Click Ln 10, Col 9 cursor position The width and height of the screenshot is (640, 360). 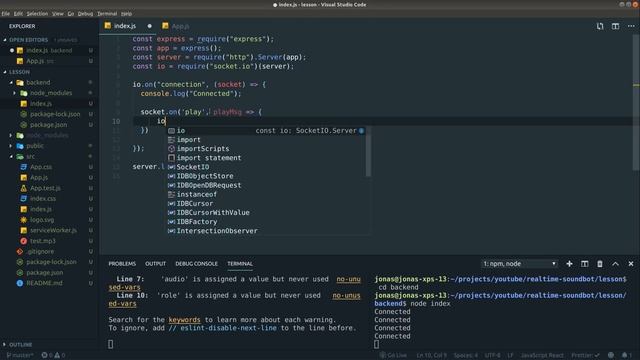[431, 355]
